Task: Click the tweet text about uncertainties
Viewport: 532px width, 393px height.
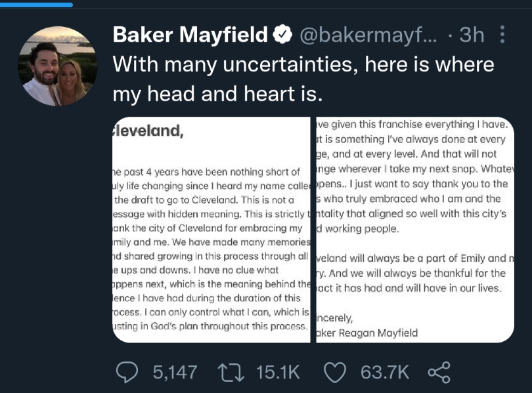Action: coord(302,79)
